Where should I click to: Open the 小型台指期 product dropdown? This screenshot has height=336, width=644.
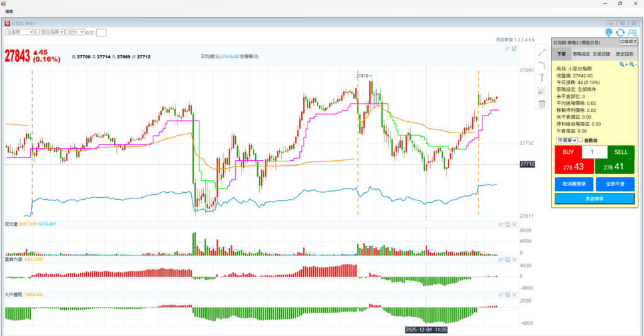pos(50,31)
